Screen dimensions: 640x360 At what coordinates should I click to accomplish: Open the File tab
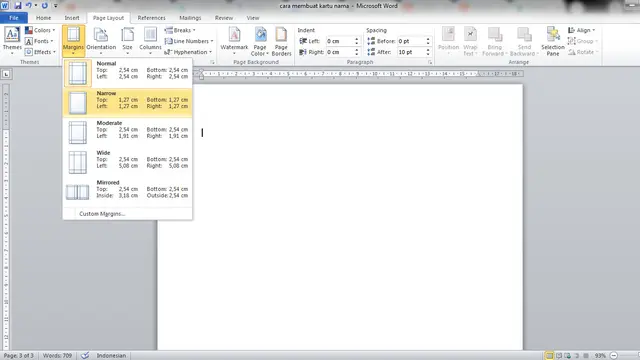click(x=14, y=18)
